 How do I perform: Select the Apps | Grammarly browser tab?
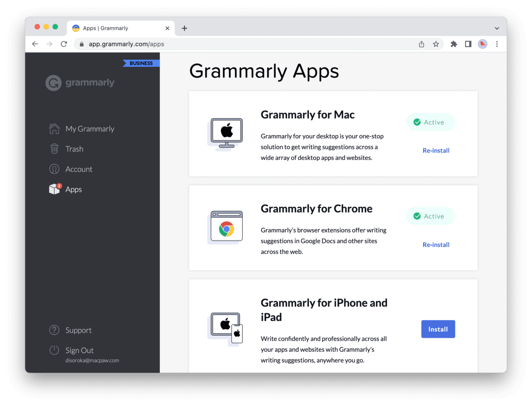[121, 28]
